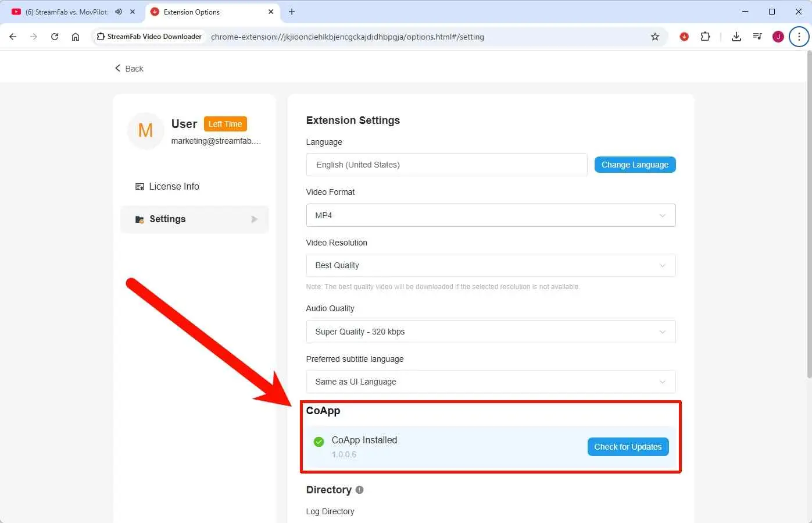Open the Extensions puzzle icon
Image resolution: width=812 pixels, height=523 pixels.
705,37
